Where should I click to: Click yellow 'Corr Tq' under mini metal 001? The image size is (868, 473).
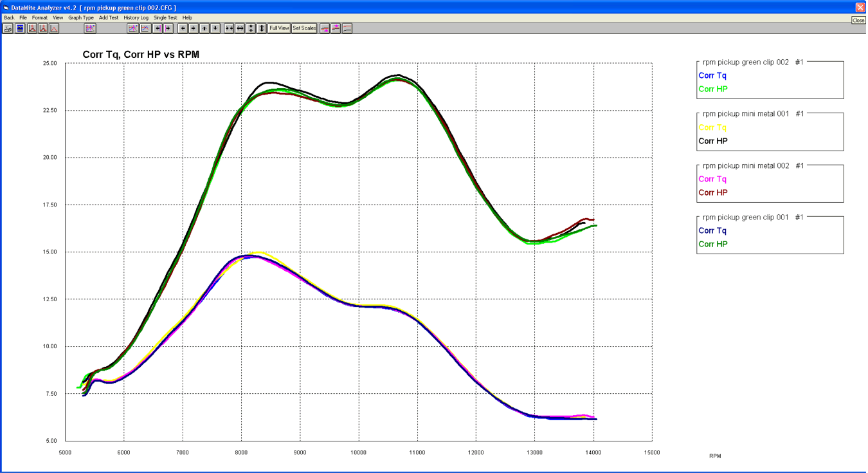point(712,127)
